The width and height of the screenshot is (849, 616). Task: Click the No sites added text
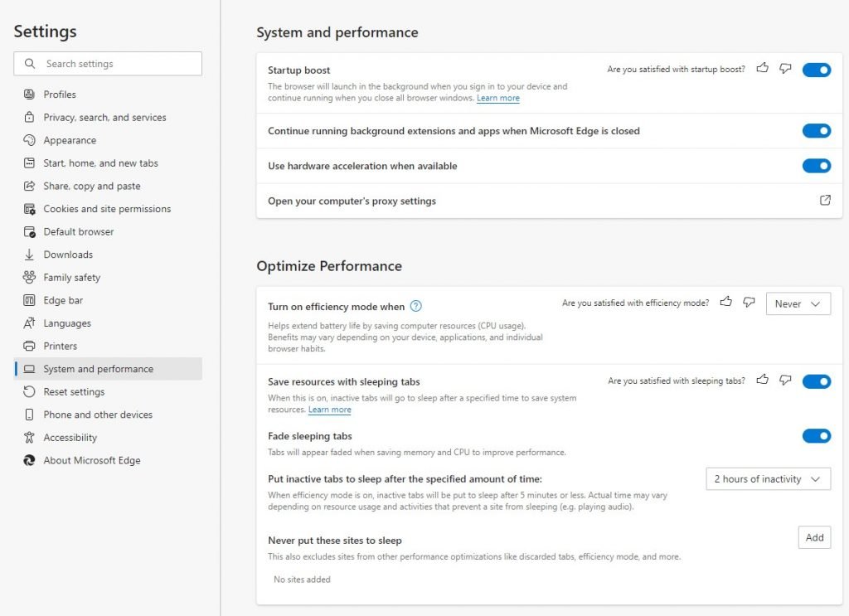(302, 580)
